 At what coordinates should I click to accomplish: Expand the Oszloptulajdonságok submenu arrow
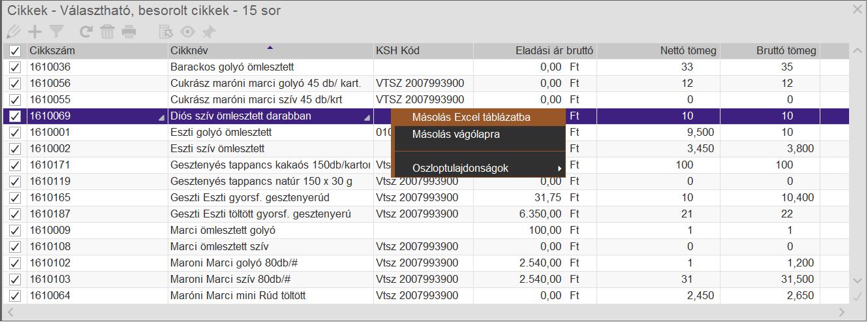pos(559,169)
